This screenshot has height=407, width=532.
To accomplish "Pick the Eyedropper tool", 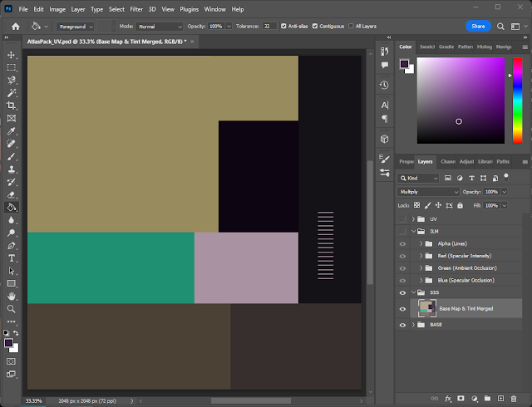I will pos(12,131).
